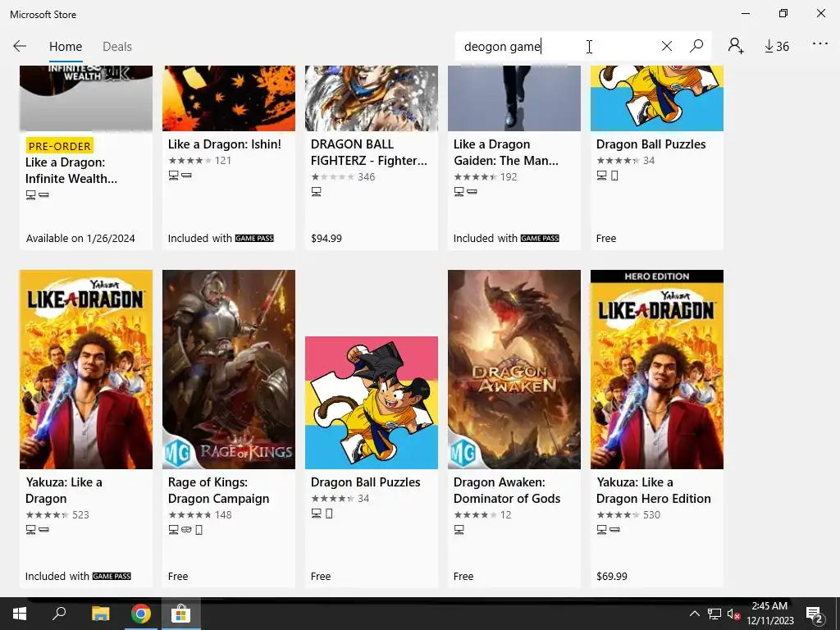840x630 pixels.
Task: Click star rating with 523 reviews
Action: [x=57, y=515]
